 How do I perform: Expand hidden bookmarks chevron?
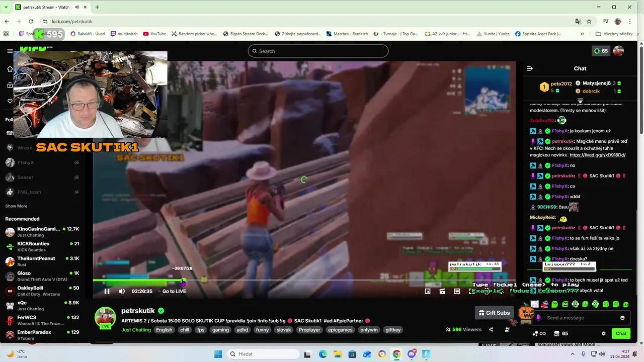(x=582, y=34)
